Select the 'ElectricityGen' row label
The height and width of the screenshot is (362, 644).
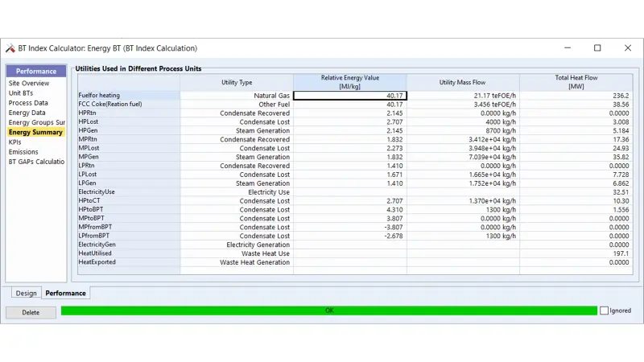tap(129, 245)
